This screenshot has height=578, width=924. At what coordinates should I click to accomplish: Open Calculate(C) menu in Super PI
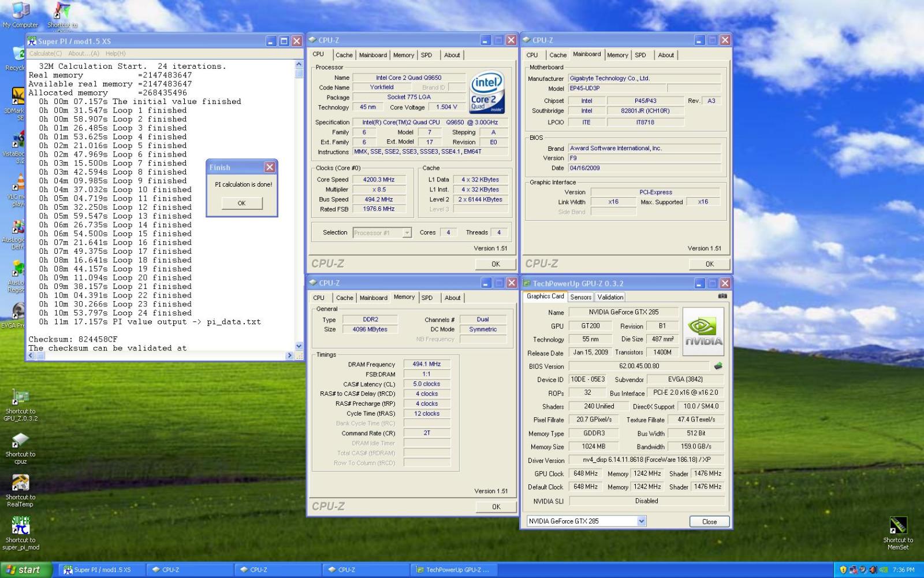tap(45, 53)
